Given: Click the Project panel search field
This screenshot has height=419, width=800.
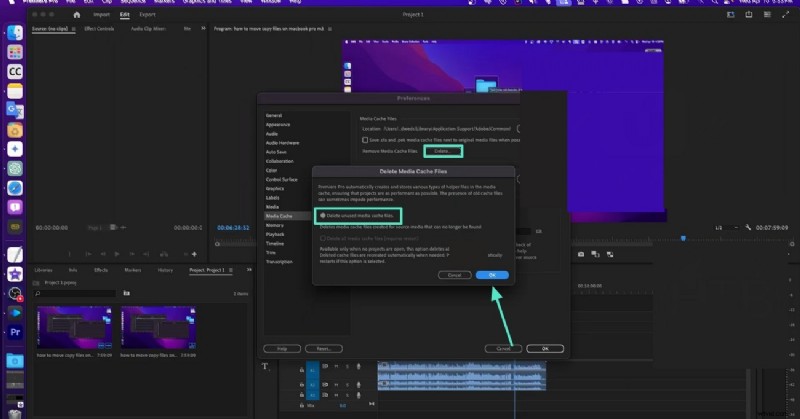Looking at the screenshot, I should coord(75,293).
